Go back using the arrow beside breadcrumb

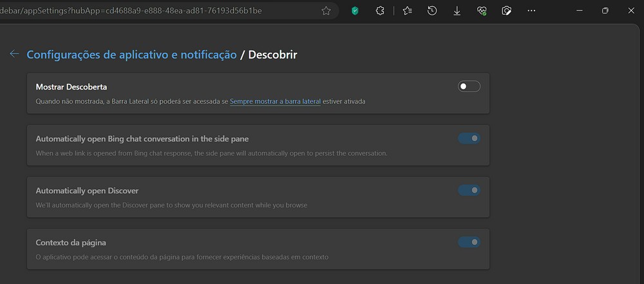click(x=14, y=54)
